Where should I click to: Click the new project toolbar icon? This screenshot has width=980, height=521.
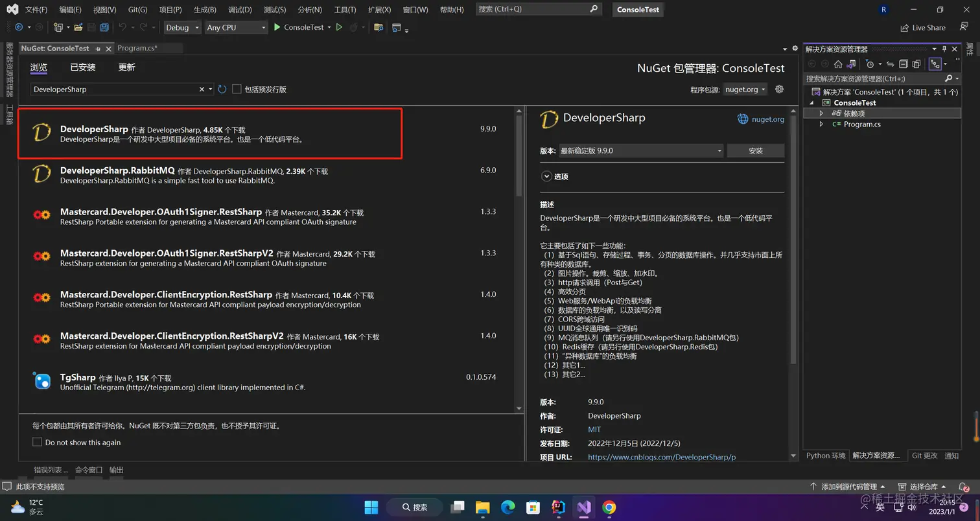58,27
